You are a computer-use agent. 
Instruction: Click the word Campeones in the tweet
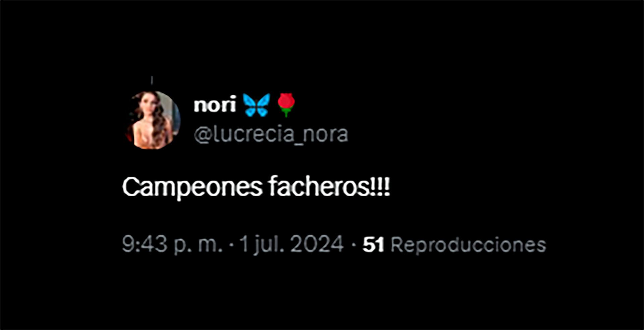coord(192,188)
